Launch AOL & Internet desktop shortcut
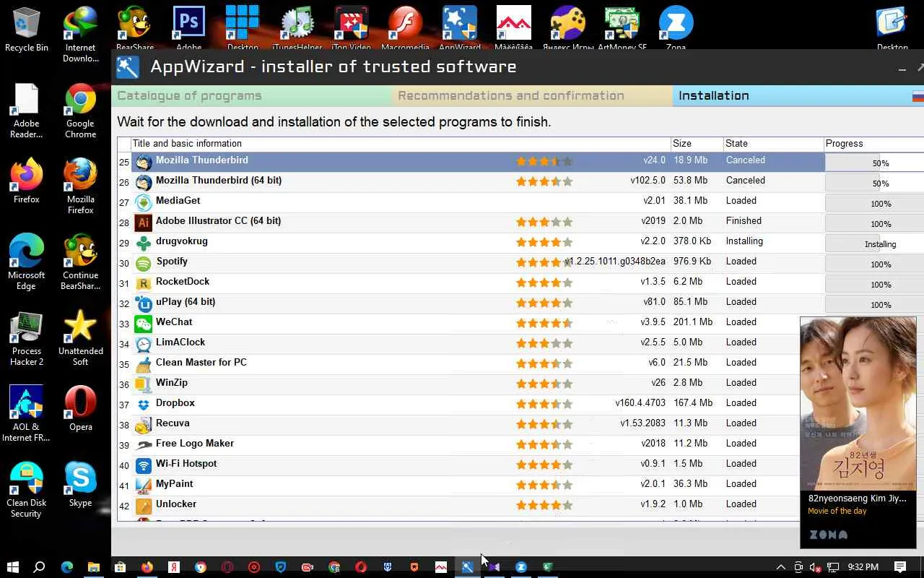This screenshot has width=924, height=578. tap(27, 414)
